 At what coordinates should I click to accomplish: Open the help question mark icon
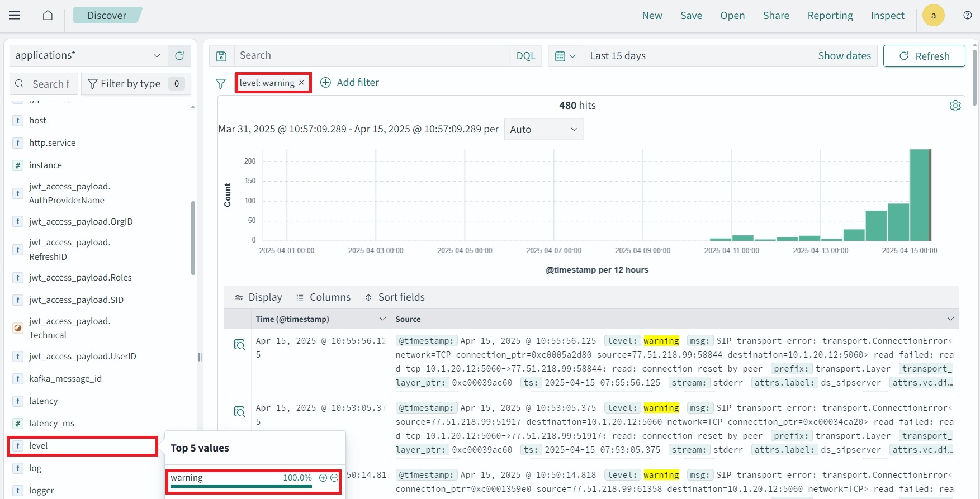point(968,15)
